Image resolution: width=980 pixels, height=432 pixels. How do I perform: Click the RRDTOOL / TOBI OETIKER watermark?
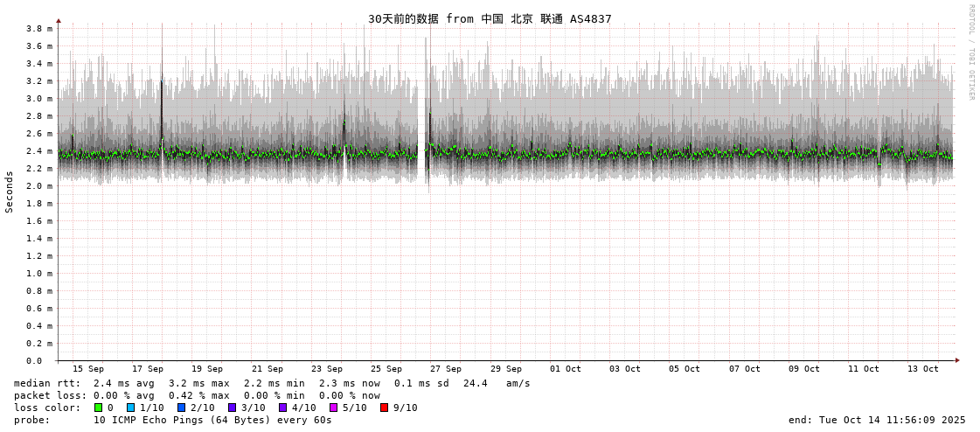(970, 52)
